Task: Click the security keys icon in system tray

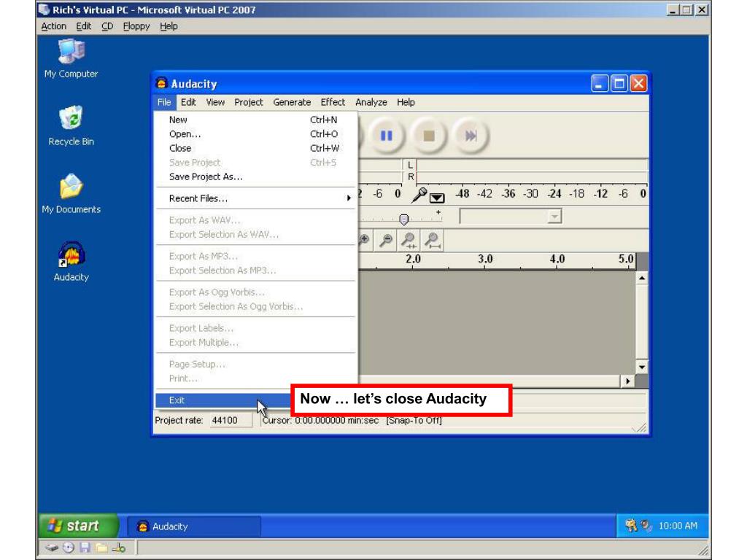Action: [631, 525]
